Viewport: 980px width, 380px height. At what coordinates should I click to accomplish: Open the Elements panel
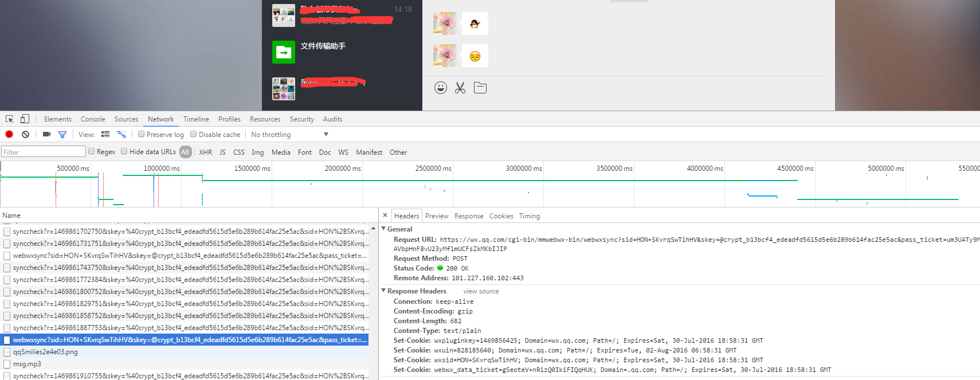[x=58, y=119]
